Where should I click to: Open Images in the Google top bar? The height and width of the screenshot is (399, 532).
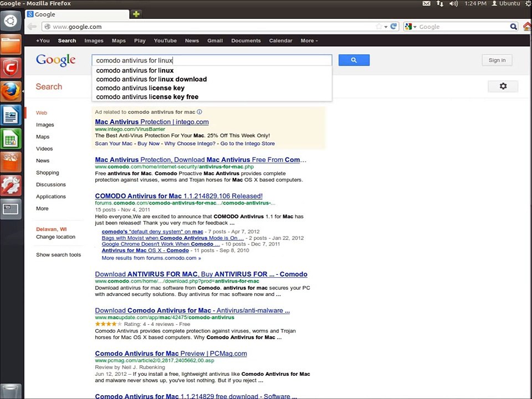click(x=94, y=40)
